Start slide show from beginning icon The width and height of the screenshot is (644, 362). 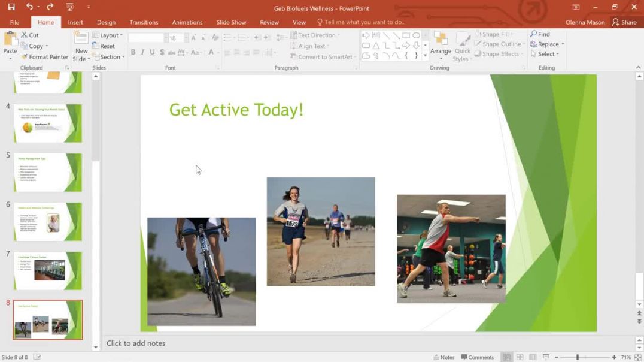coord(70,7)
